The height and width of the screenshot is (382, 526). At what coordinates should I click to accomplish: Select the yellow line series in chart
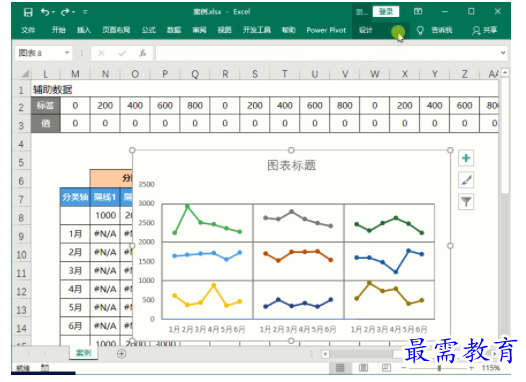pyautogui.click(x=207, y=296)
